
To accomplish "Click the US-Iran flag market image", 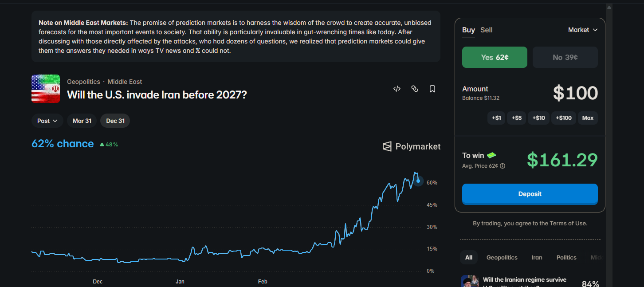I will tap(46, 89).
